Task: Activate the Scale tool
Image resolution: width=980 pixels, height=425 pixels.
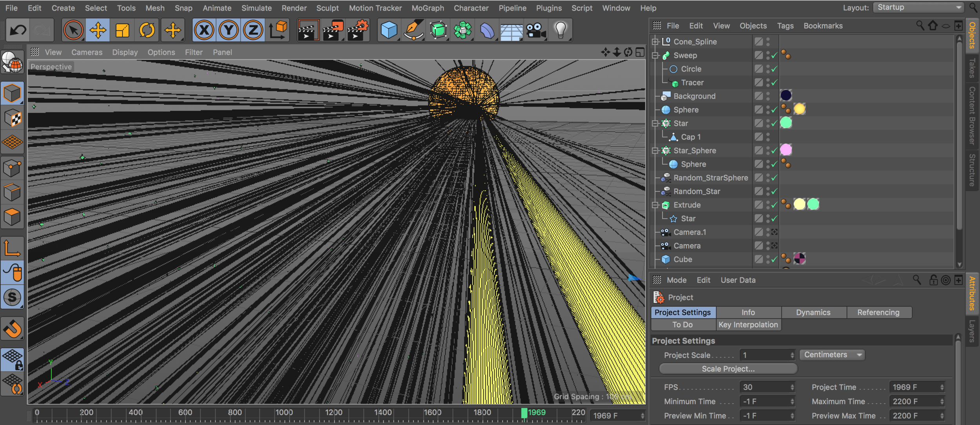Action: click(122, 30)
